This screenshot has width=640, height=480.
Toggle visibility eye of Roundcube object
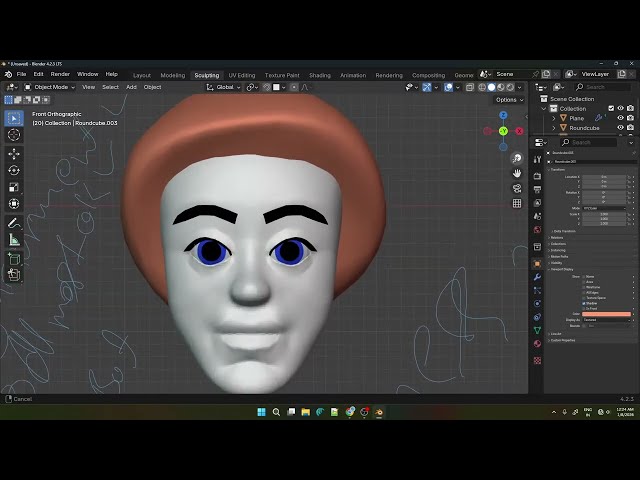coord(620,128)
